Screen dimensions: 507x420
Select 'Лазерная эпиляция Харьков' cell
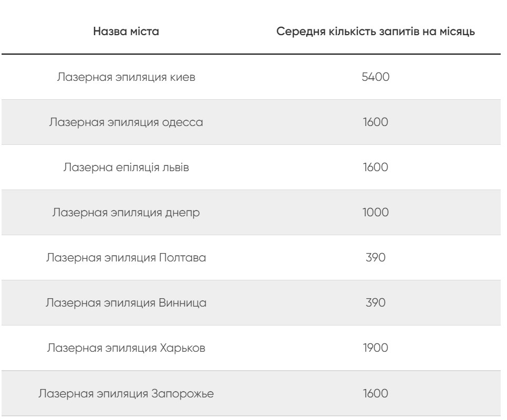(x=126, y=348)
